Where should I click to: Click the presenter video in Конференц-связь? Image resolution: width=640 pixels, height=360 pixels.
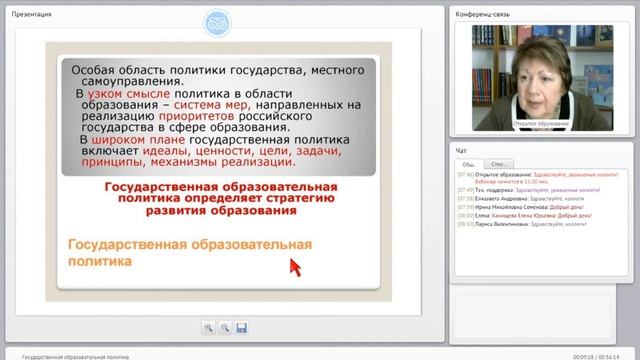542,78
